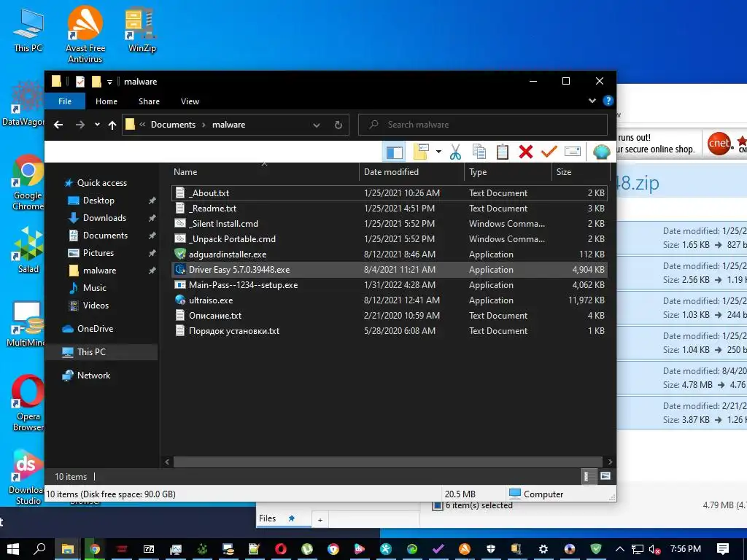Sort by the Name column header
Viewport: 747px width, 560px height.
point(264,172)
